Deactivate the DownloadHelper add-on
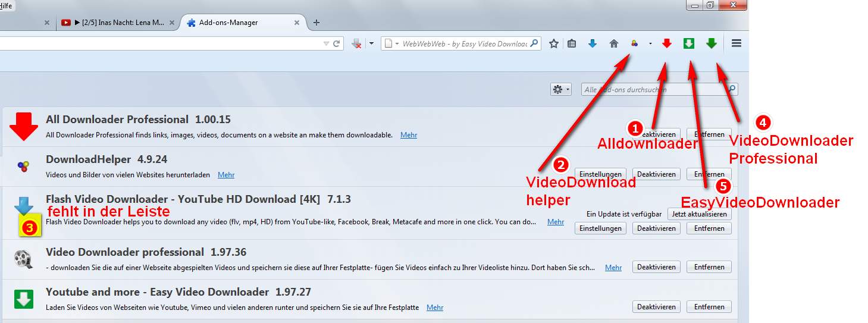This screenshot has width=868, height=323. 656,174
